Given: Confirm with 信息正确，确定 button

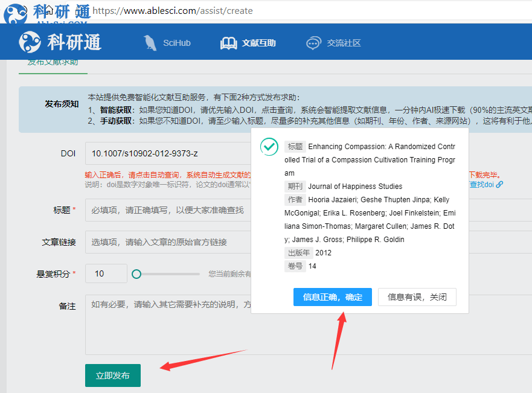Looking at the screenshot, I should [332, 297].
